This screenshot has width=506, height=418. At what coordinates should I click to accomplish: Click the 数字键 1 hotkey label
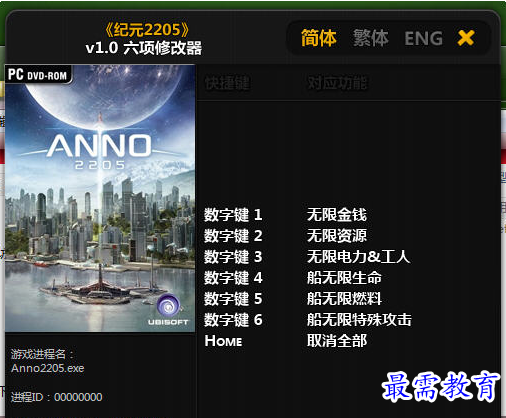coord(233,215)
